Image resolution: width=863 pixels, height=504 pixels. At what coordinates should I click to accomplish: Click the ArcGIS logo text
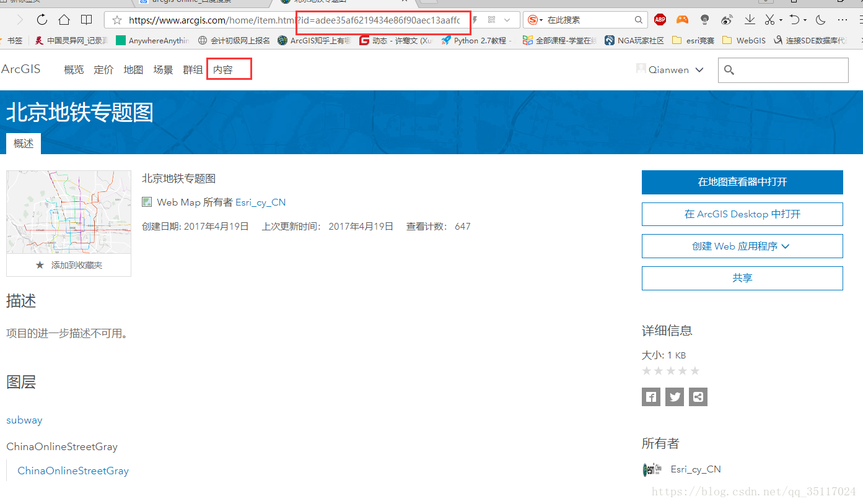[x=20, y=69]
